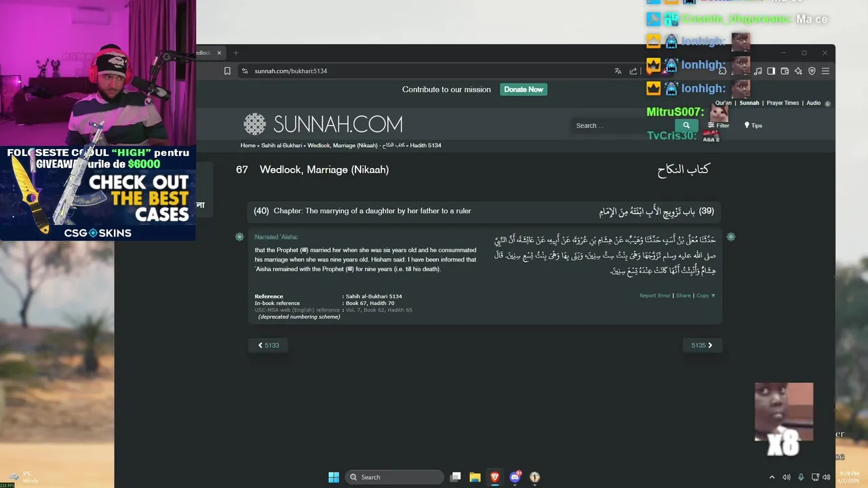Click the ornament icon right of Arabic text
Image resolution: width=868 pixels, height=488 pixels.
click(x=731, y=237)
